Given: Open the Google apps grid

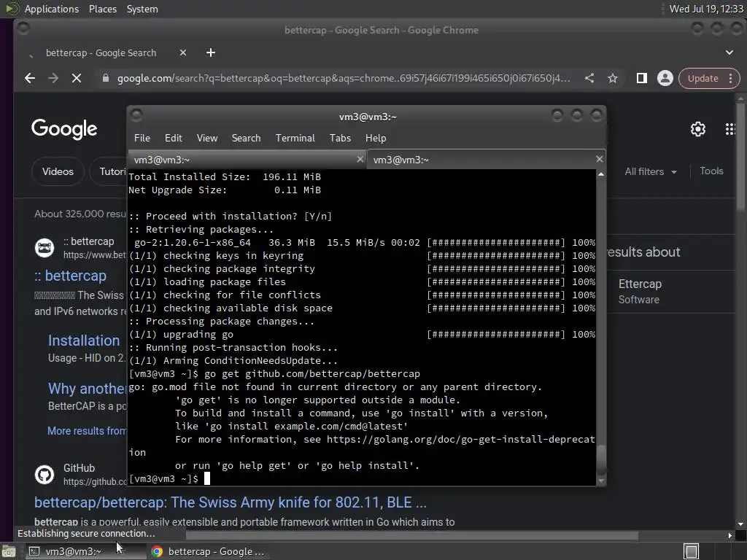Looking at the screenshot, I should [x=730, y=129].
